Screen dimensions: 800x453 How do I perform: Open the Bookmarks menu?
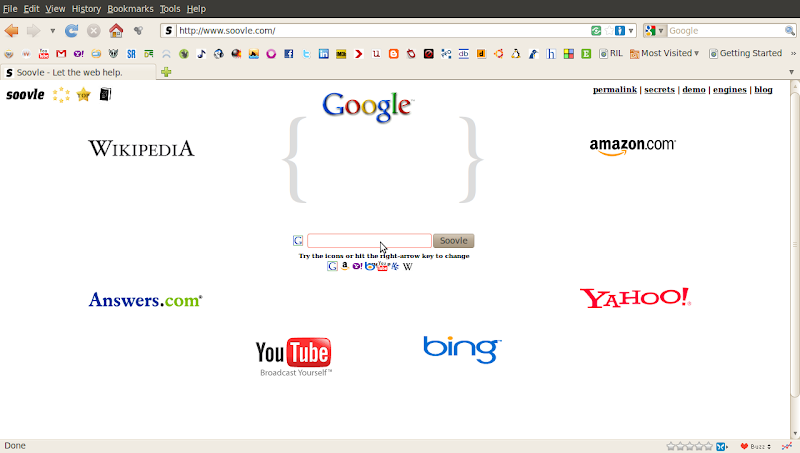coord(130,9)
